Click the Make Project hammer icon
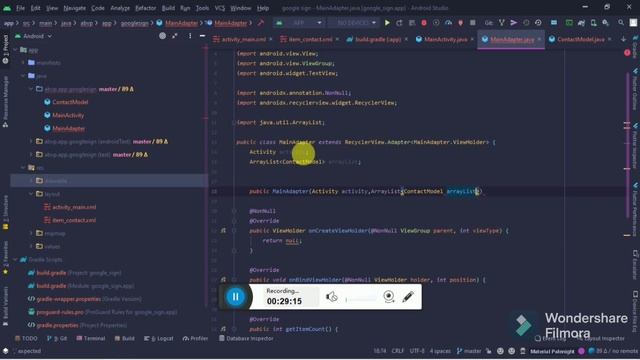Viewport: 640px width, 360px height. click(261, 23)
